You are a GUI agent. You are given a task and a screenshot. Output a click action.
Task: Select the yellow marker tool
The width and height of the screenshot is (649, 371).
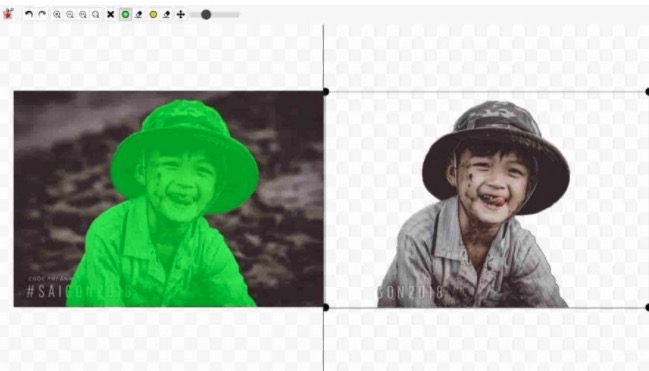(153, 14)
